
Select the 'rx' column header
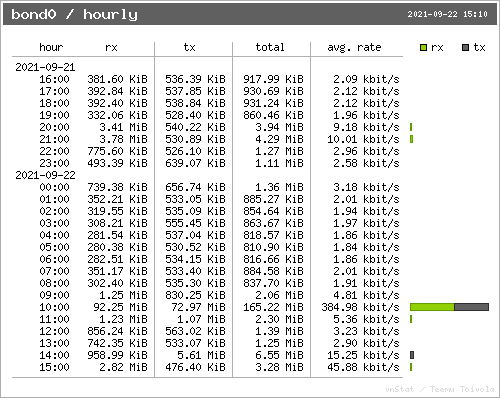[111, 48]
